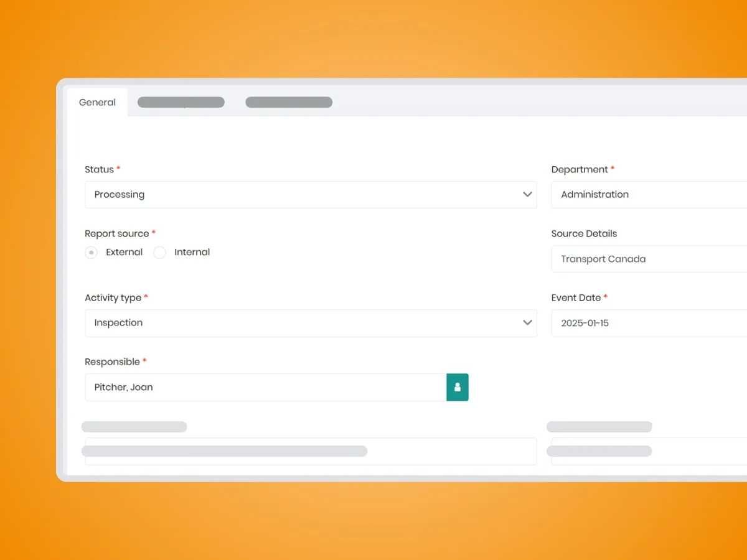Open the last greyed-out tab
The width and height of the screenshot is (747, 560).
[289, 103]
